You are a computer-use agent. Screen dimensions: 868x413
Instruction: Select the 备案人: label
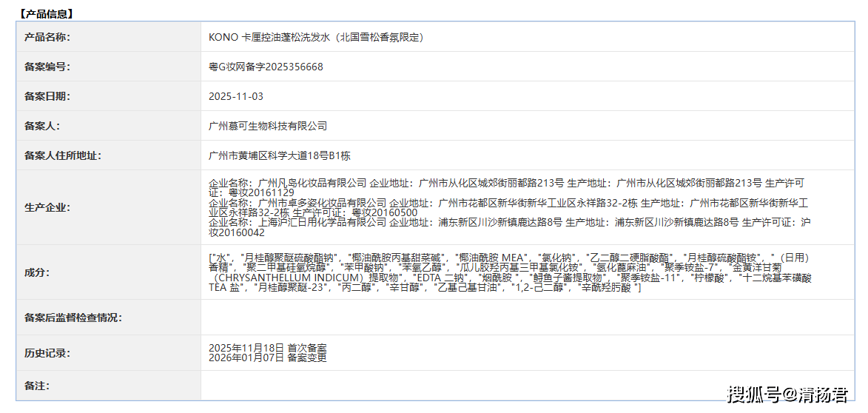(41, 127)
